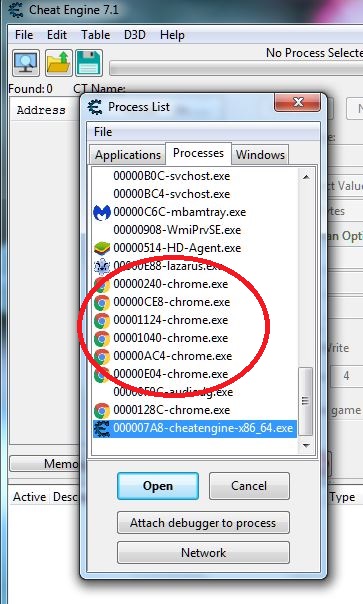This screenshot has height=604, width=363.
Task: Click the Network button
Action: 203,553
